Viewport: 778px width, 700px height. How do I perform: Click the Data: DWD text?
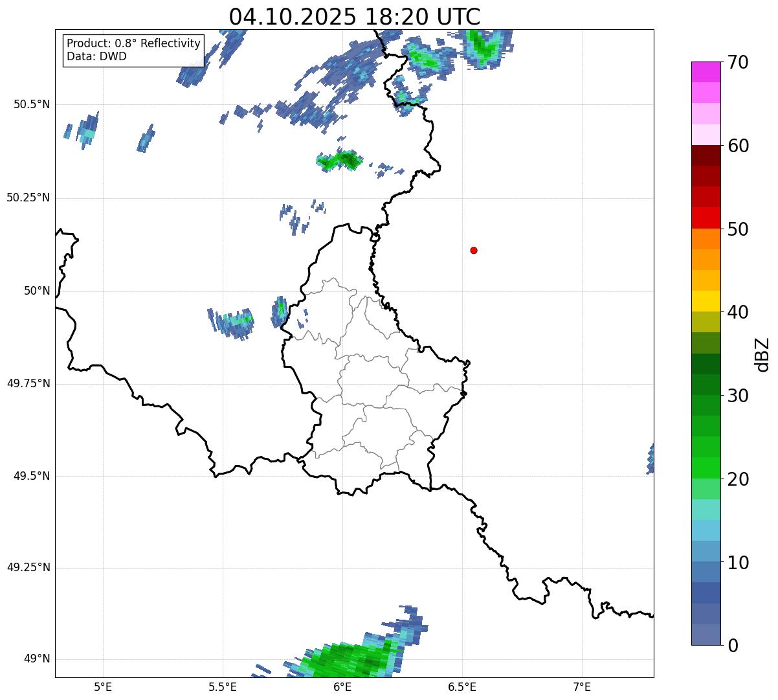(96, 56)
